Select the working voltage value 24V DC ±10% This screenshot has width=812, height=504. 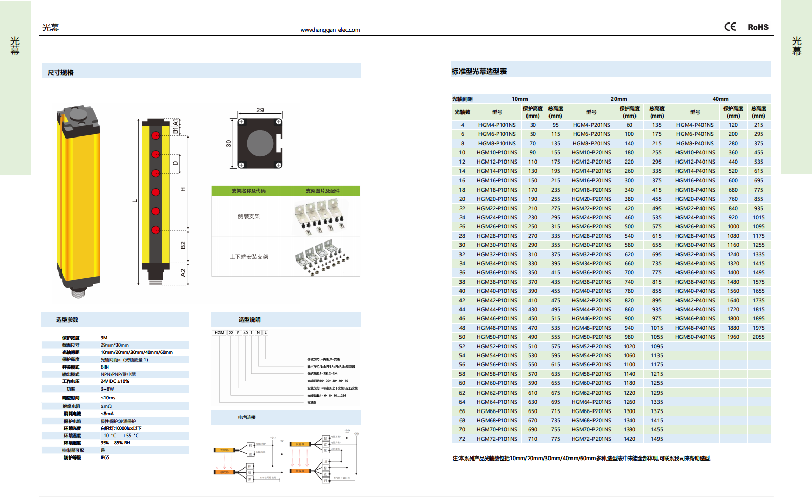pyautogui.click(x=115, y=381)
